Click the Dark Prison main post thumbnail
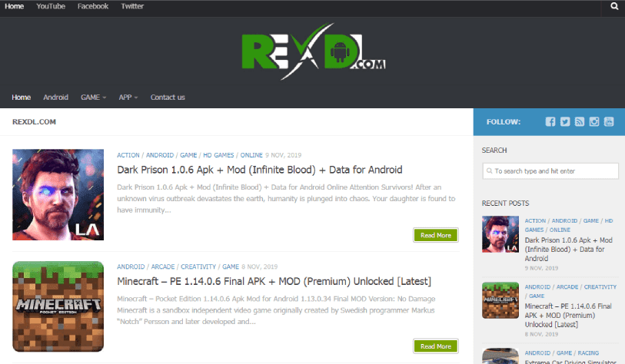 pos(58,195)
